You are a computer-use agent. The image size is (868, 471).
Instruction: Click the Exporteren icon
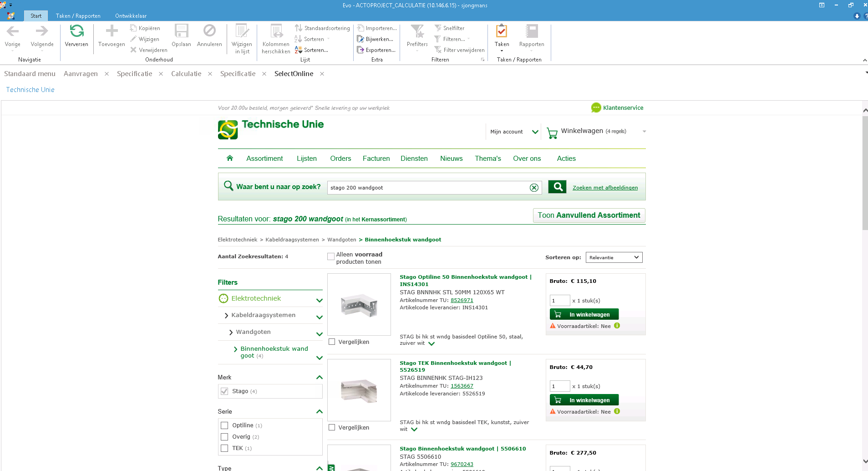click(360, 50)
